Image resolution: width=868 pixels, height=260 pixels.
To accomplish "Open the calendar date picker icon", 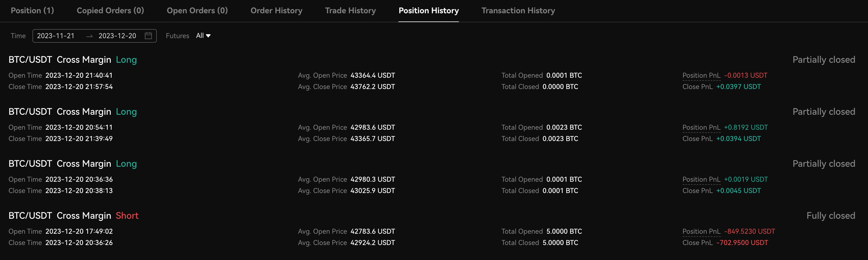I will tap(148, 36).
